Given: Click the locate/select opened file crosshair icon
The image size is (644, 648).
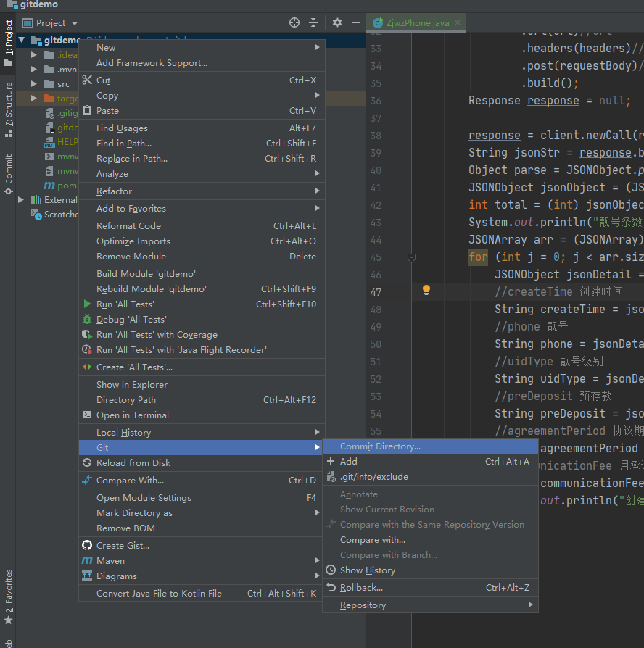Looking at the screenshot, I should (294, 22).
